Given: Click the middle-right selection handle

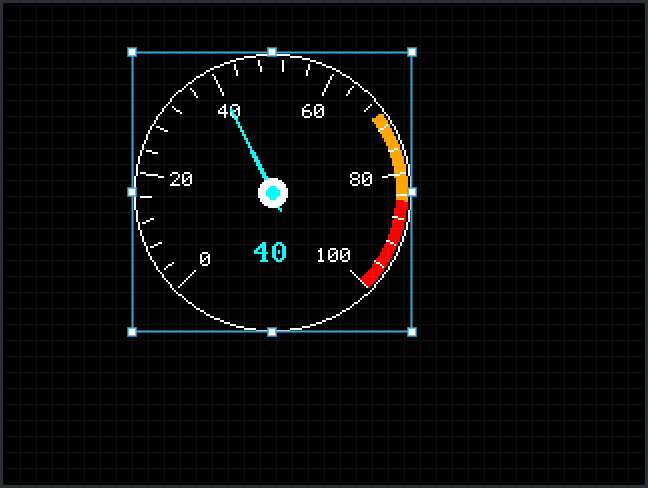Looking at the screenshot, I should pyautogui.click(x=412, y=192).
